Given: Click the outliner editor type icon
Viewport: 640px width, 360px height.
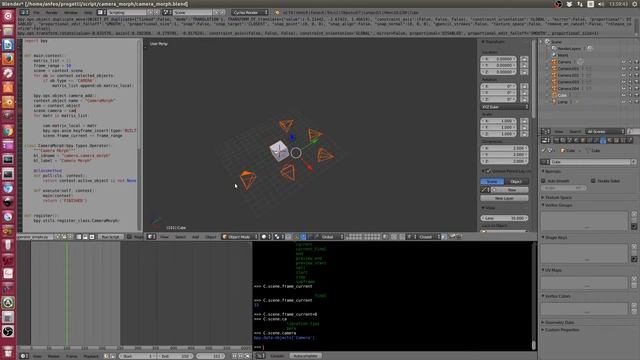Looking at the screenshot, I should (x=546, y=131).
